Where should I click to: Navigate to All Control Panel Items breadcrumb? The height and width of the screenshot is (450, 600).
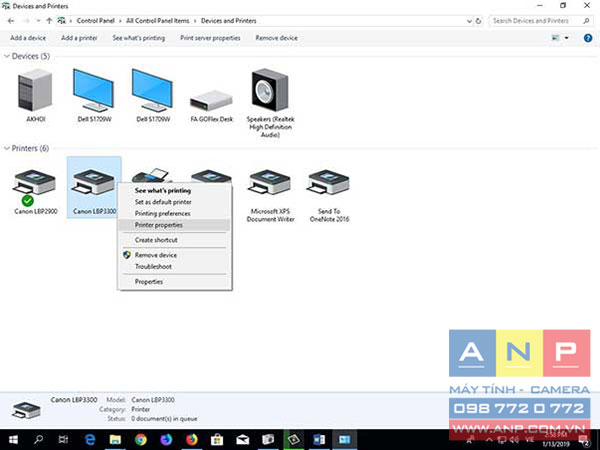[x=158, y=21]
